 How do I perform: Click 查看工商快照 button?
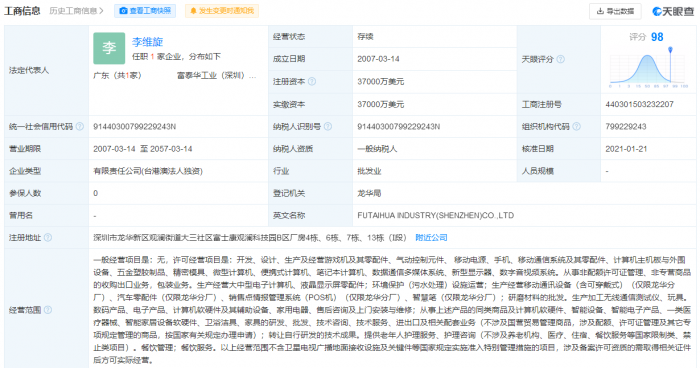click(145, 11)
